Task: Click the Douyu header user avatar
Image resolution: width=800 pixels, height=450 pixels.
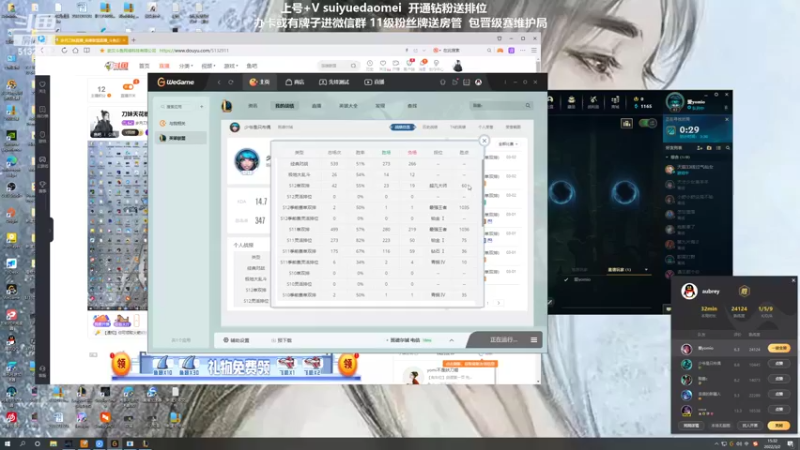Action: point(458,65)
